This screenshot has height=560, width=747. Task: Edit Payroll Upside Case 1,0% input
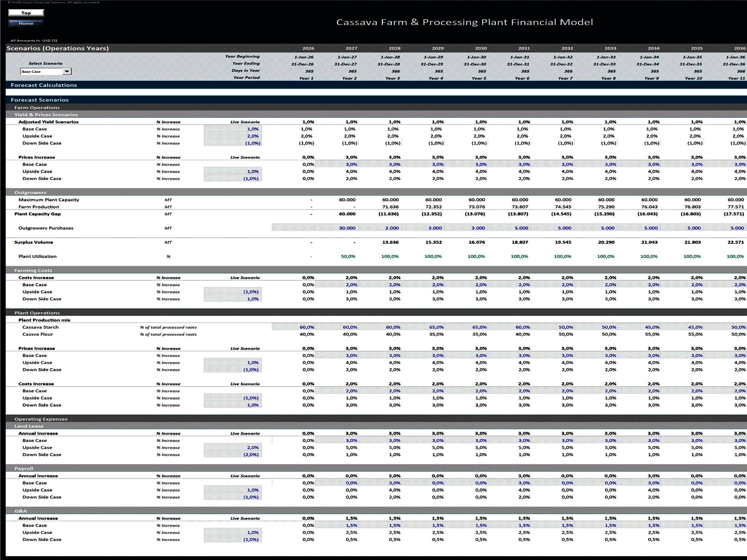[x=233, y=490]
